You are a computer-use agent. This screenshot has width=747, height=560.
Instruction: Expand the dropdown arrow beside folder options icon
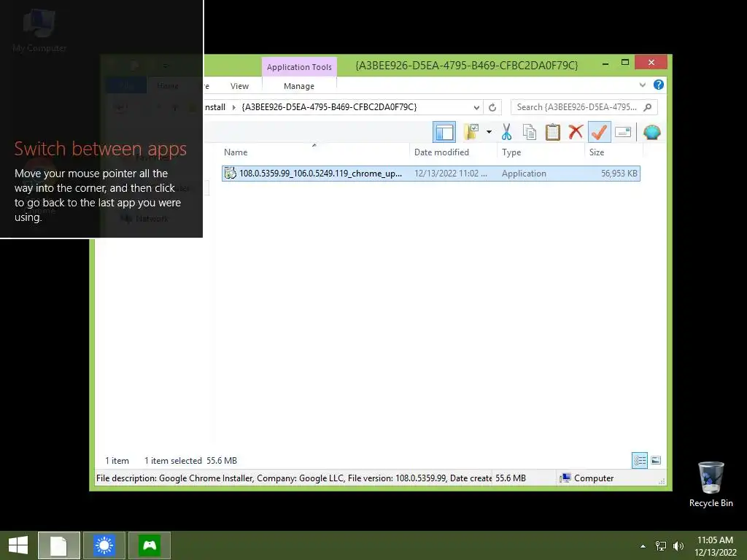489,132
